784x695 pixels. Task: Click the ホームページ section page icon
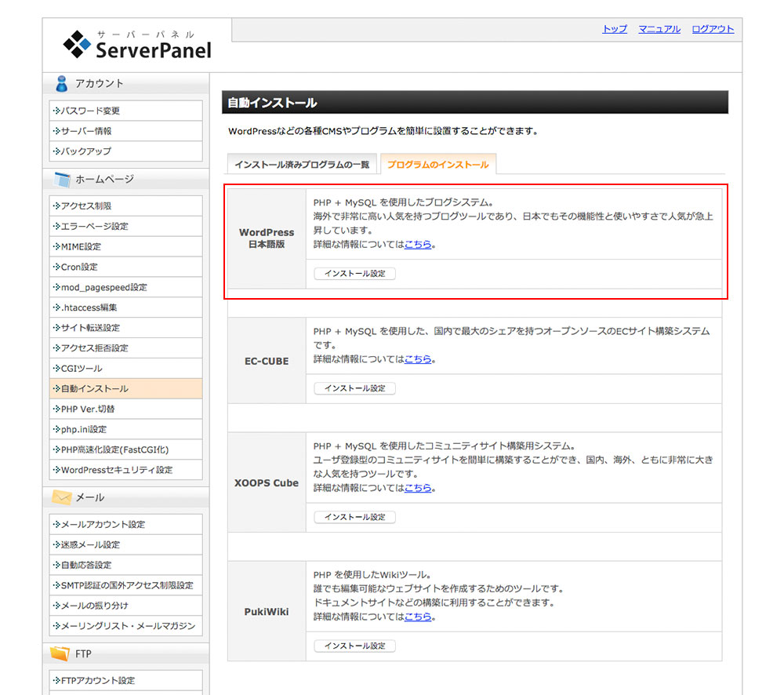62,180
